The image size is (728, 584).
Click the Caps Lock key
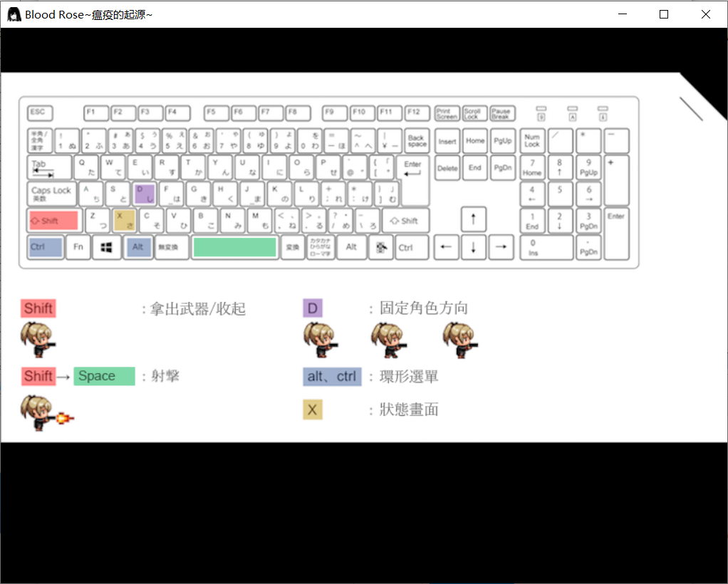[x=51, y=194]
